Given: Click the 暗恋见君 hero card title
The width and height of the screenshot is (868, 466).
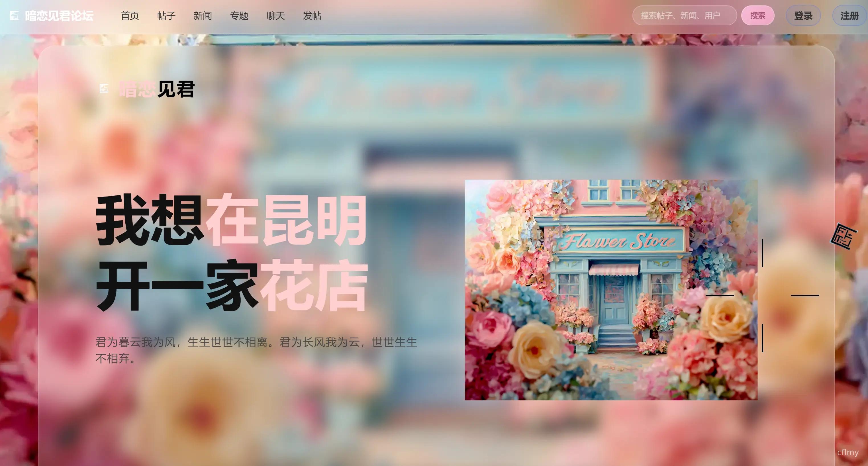Looking at the screenshot, I should 157,89.
